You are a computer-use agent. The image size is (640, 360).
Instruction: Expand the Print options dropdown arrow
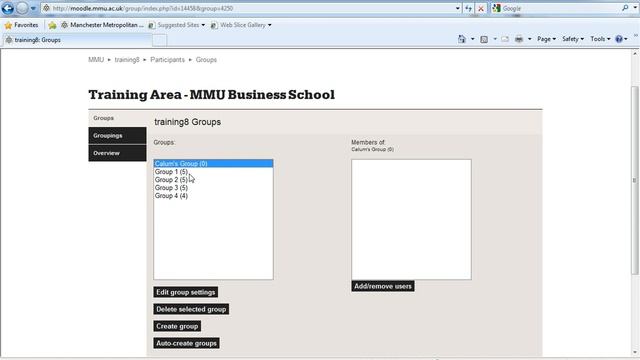point(530,39)
